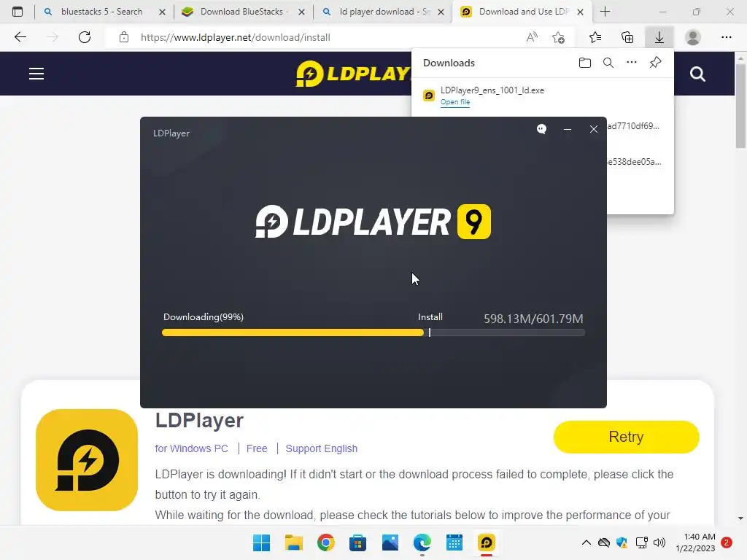Screen dimensions: 747x560
Task: Minimize the LDPlayer installer window
Action: [x=568, y=129]
